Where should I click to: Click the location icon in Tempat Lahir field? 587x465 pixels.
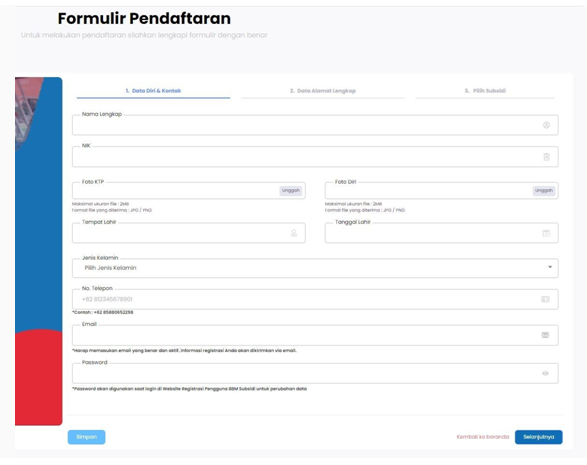294,233
